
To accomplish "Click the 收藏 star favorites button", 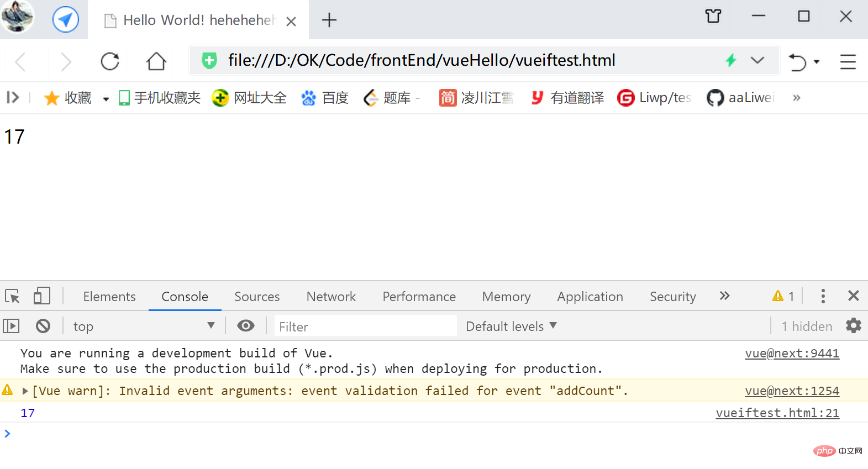I will [67, 98].
